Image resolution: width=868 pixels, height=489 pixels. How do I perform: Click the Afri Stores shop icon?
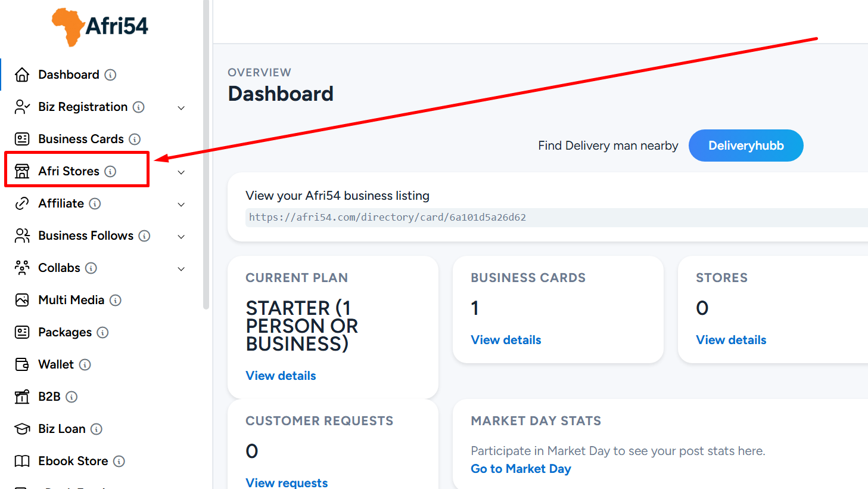pos(22,171)
